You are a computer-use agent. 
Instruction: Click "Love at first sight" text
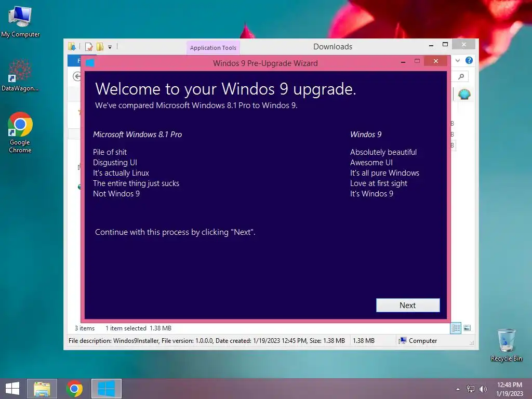379,183
